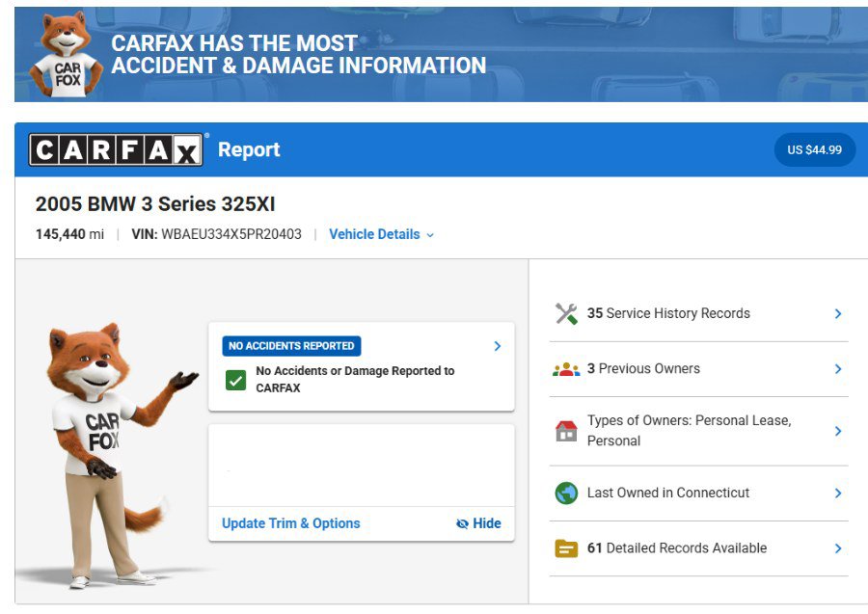
Task: Click the US $44.99 price button
Action: (814, 150)
